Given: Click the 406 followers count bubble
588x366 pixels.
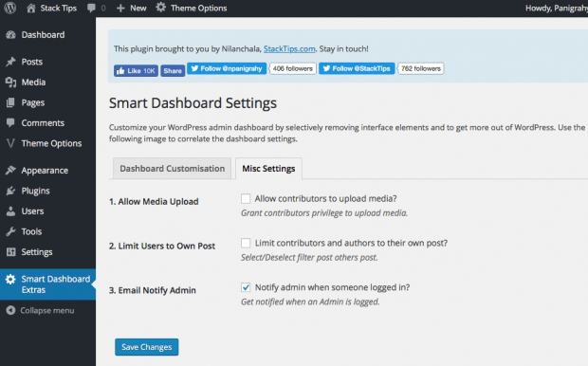Looking at the screenshot, I should 293,68.
